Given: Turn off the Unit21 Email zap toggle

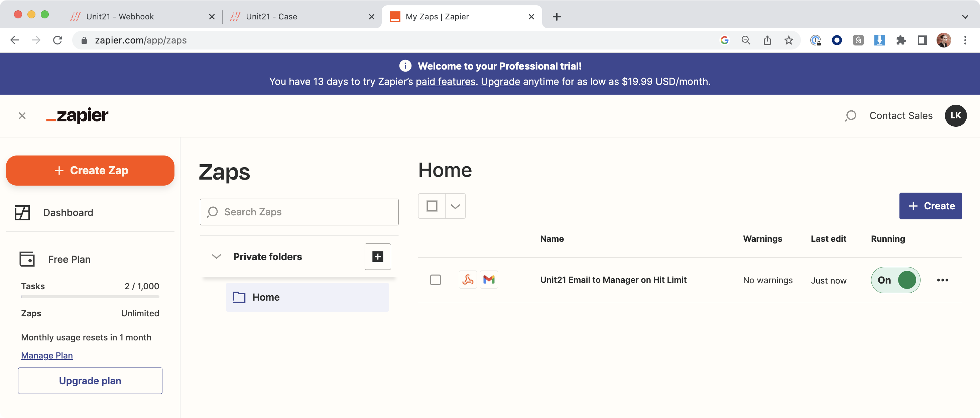Looking at the screenshot, I should (x=895, y=280).
